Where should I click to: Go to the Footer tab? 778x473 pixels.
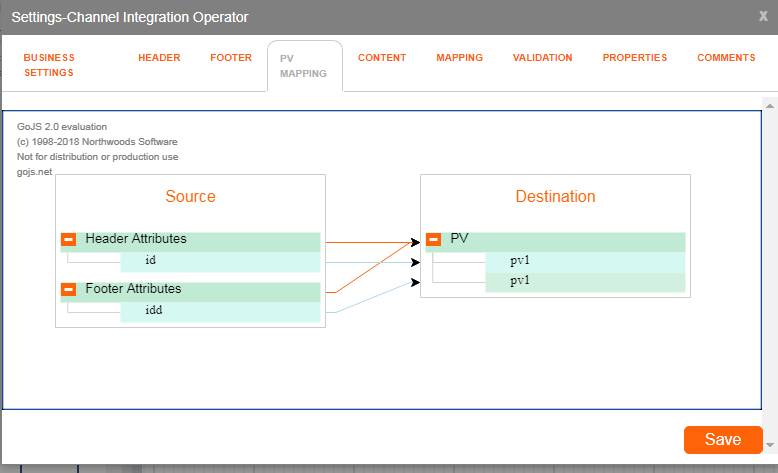tap(231, 58)
